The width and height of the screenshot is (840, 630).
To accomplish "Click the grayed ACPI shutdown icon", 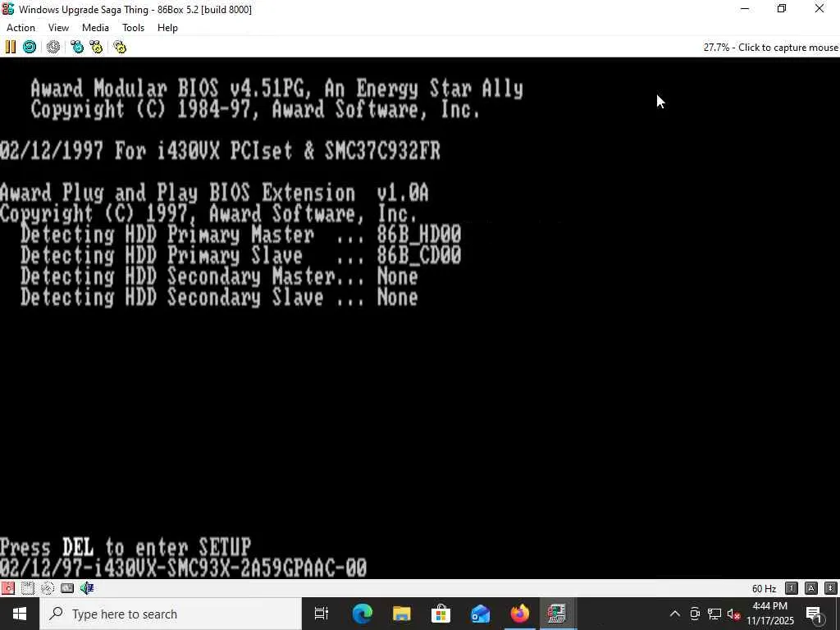I will coord(53,47).
